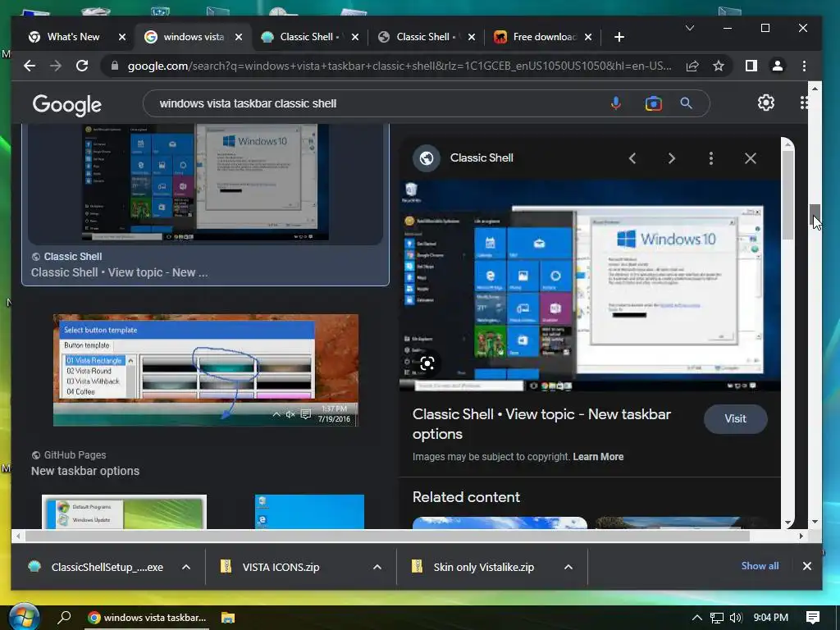
Task: Click the Visit button
Action: 736,419
